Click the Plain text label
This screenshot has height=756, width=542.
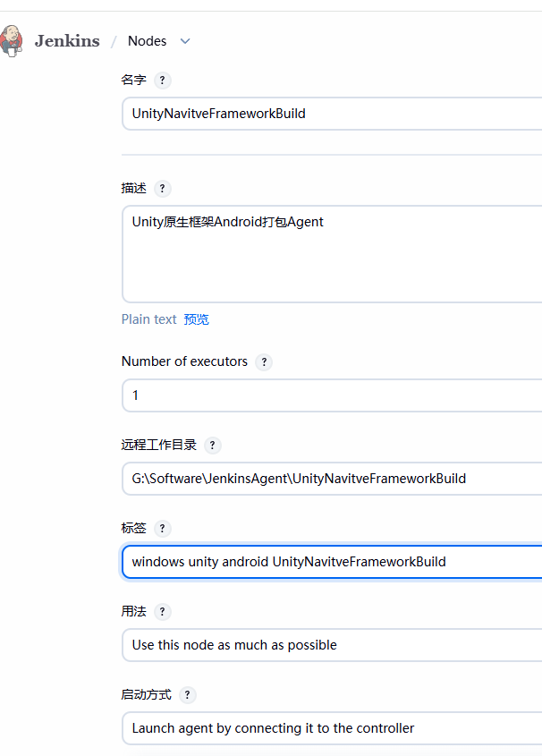click(148, 319)
